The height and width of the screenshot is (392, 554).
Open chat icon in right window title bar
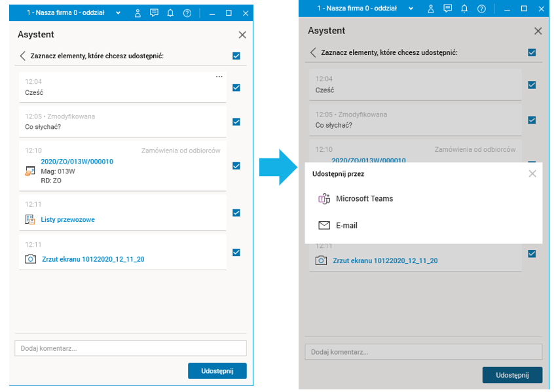(x=447, y=9)
